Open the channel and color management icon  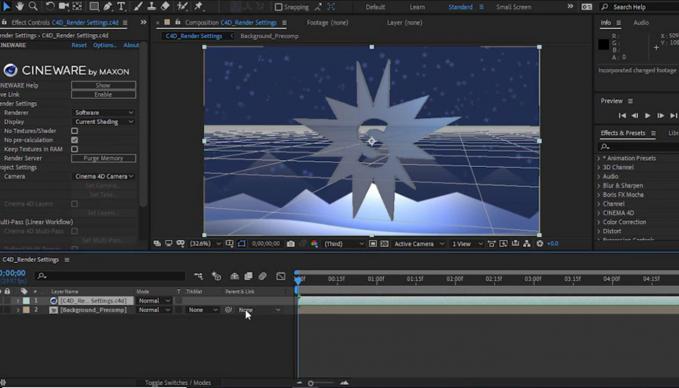314,244
